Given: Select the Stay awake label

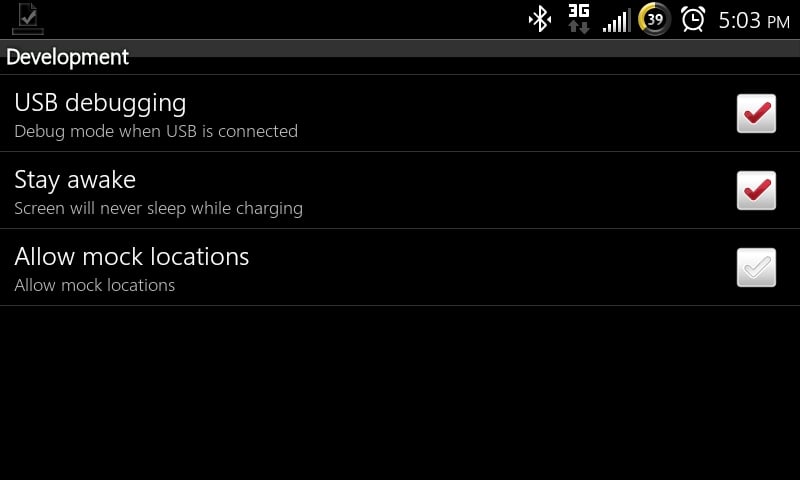Looking at the screenshot, I should coord(75,180).
